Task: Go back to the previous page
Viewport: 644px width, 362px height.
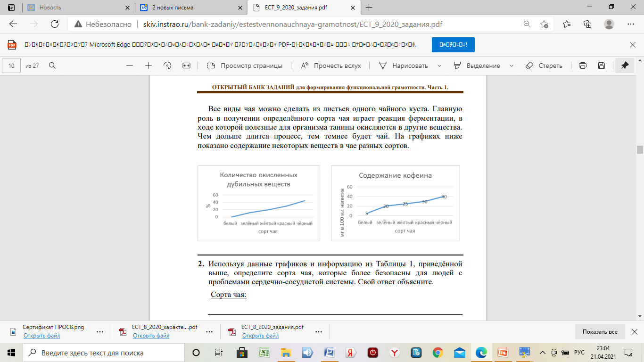Action: click(x=13, y=24)
